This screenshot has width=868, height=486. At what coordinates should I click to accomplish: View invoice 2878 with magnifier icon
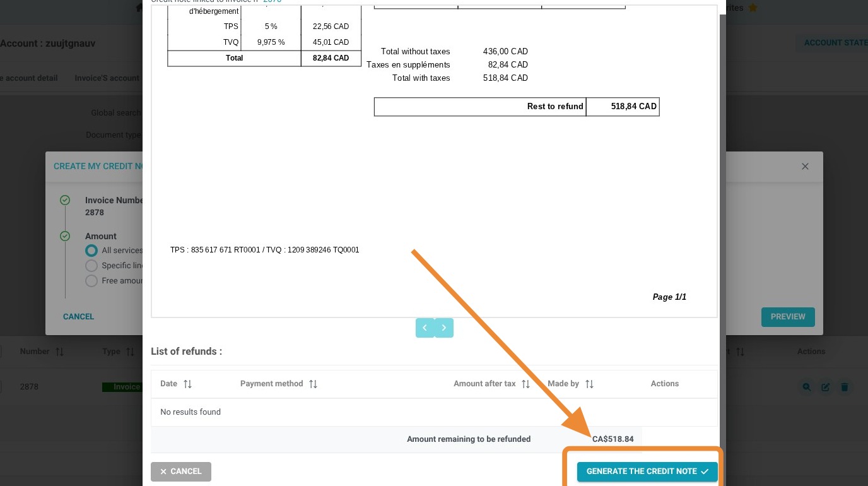pyautogui.click(x=806, y=387)
